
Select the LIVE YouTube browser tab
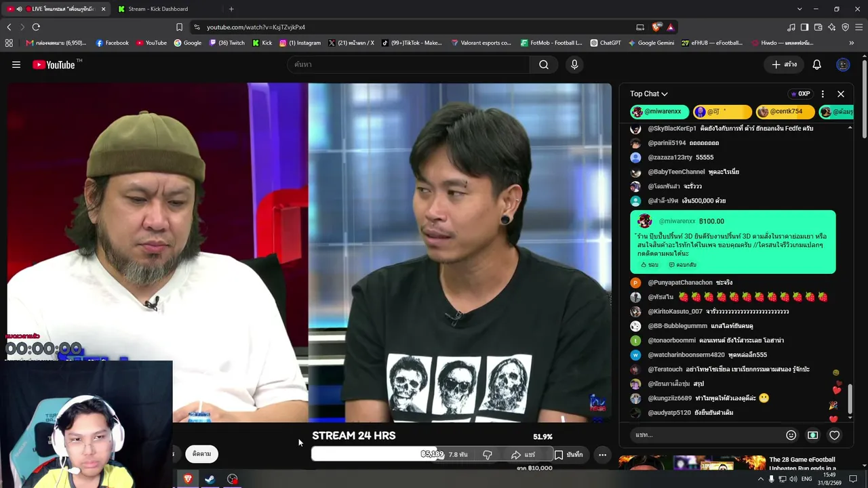(x=56, y=9)
